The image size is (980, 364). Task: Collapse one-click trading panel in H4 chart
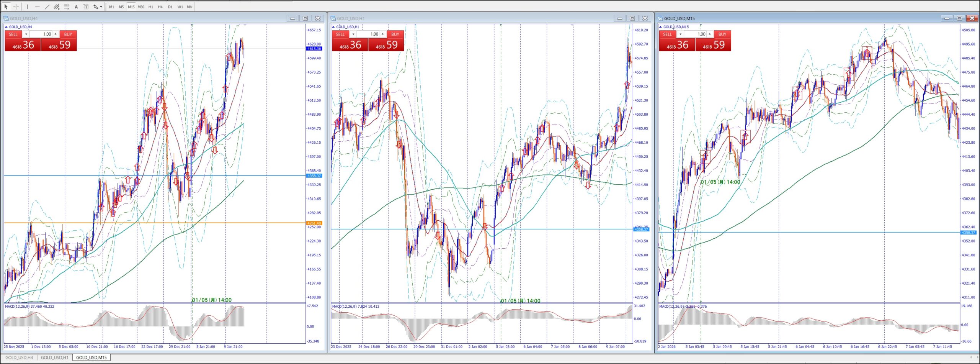point(6,27)
